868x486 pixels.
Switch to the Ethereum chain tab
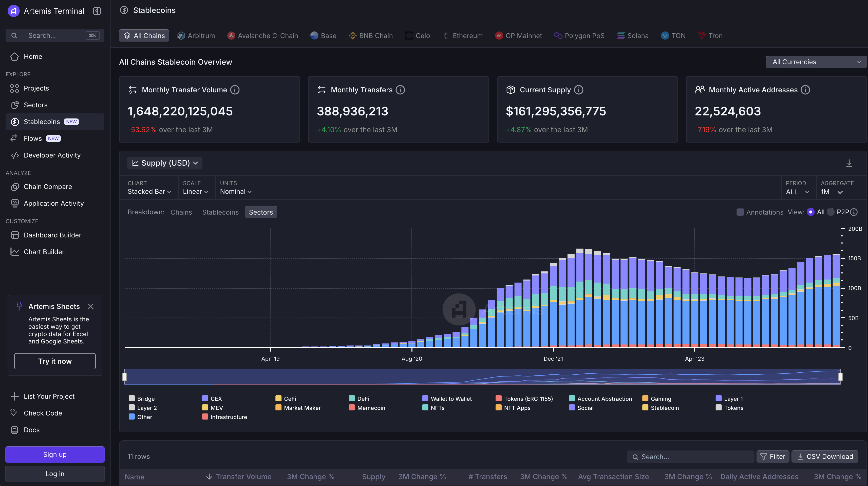tap(463, 36)
